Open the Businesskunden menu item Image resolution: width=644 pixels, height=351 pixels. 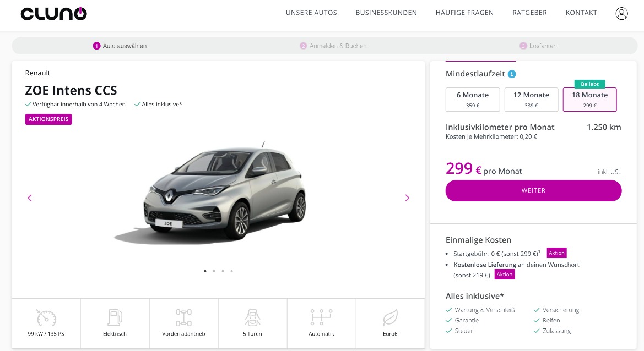[x=386, y=13]
